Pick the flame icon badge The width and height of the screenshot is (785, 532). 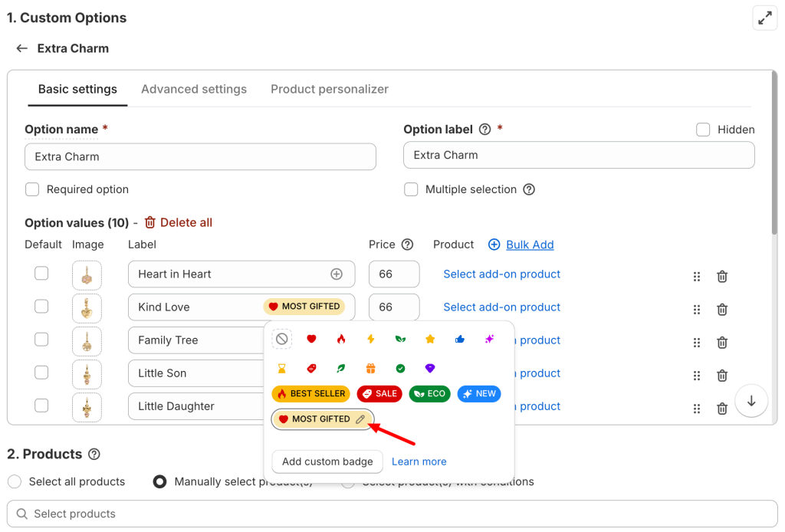point(341,339)
